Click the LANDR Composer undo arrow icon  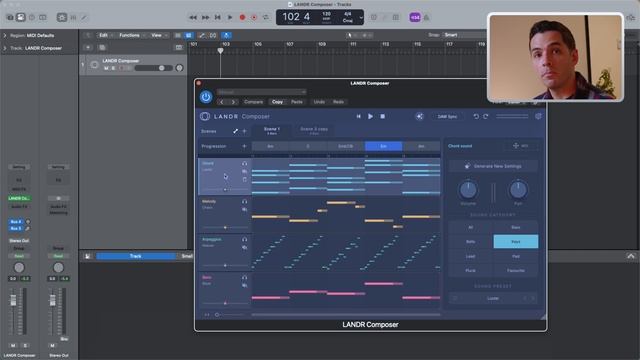coord(476,117)
